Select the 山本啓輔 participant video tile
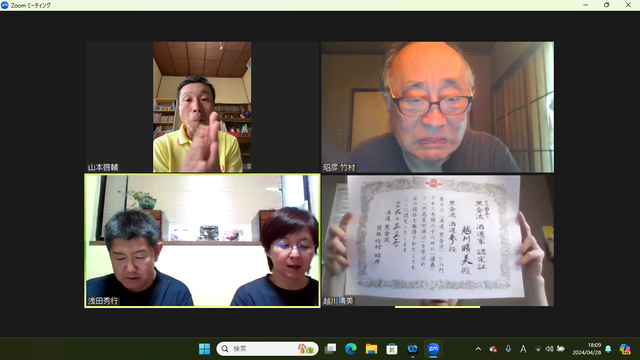This screenshot has height=360, width=640. click(202, 107)
